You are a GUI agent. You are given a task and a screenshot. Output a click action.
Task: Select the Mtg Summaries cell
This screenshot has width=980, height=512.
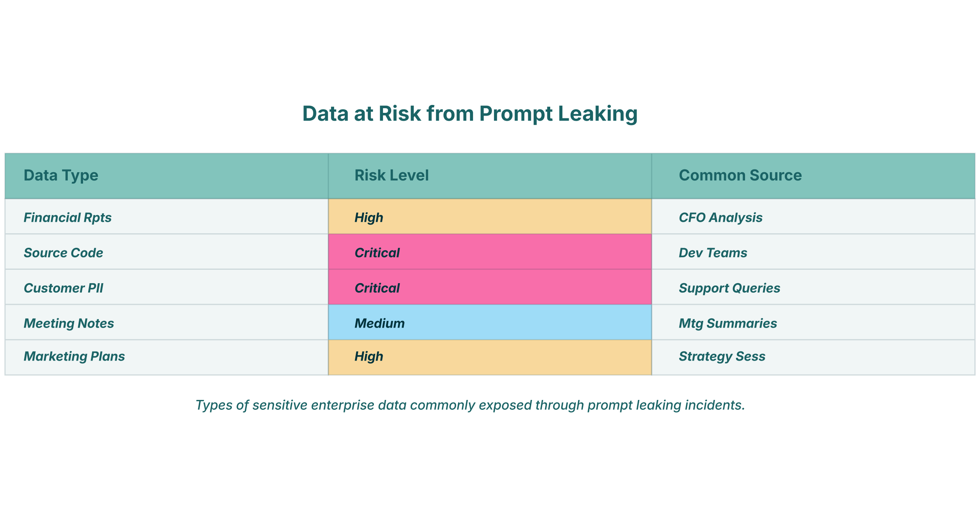click(728, 323)
